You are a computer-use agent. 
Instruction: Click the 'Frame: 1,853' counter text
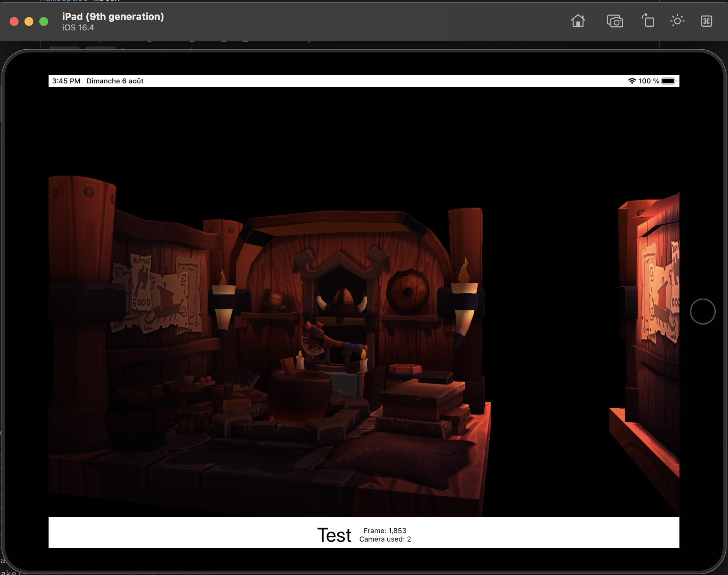(385, 531)
